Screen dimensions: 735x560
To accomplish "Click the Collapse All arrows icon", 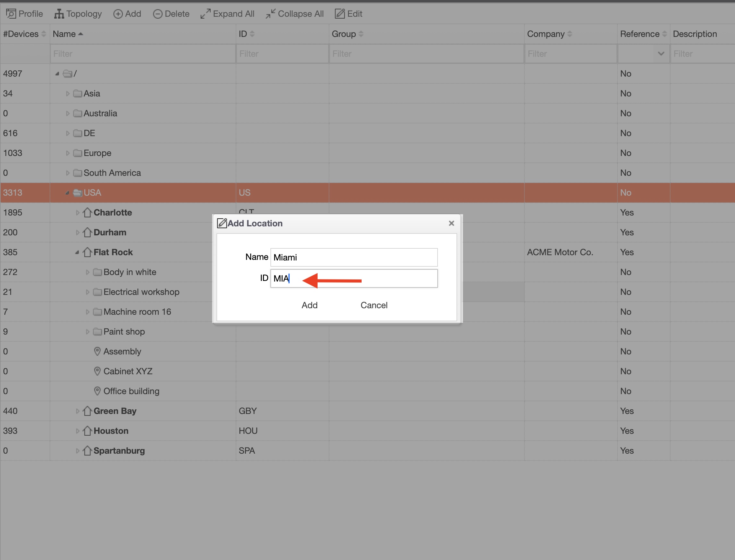I will [x=270, y=14].
